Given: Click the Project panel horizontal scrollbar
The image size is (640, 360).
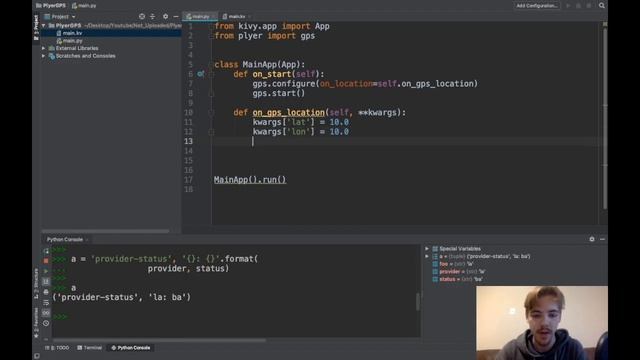Looking at the screenshot, I should click(x=106, y=231).
